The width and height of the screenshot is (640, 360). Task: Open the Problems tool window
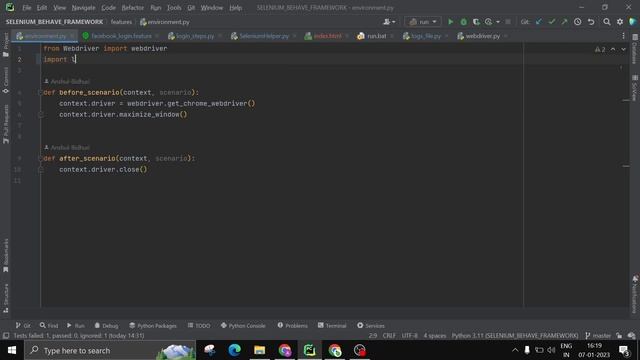(x=293, y=325)
